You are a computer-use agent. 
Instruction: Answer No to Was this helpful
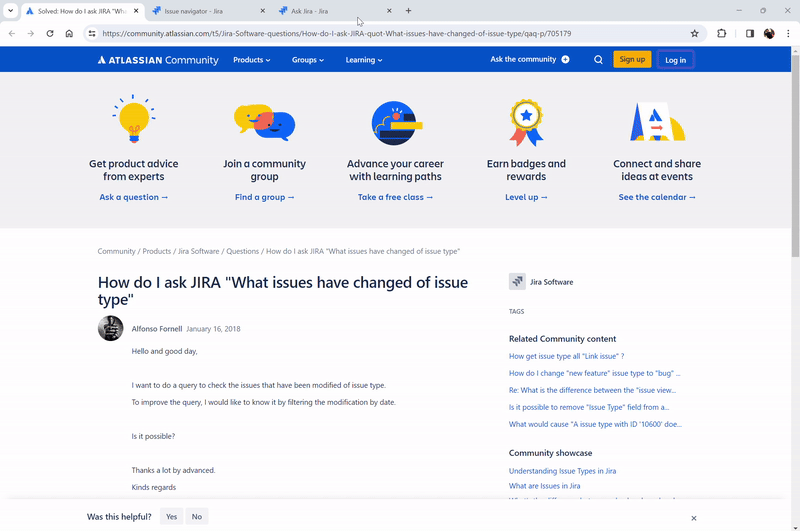(197, 517)
